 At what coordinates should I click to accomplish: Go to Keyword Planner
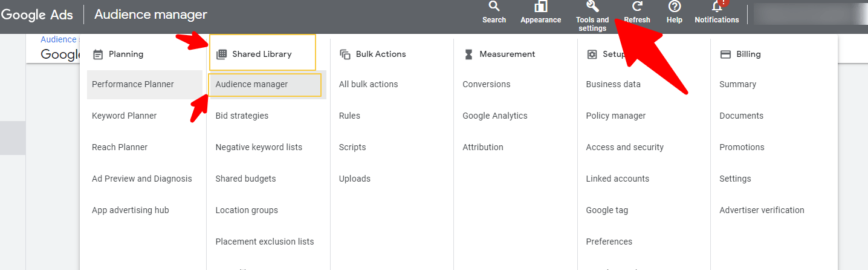click(x=124, y=116)
